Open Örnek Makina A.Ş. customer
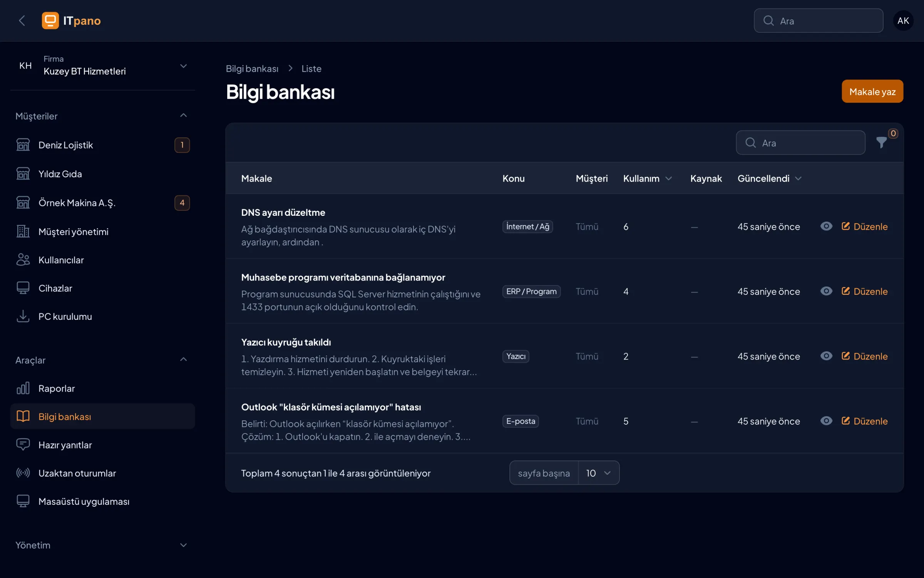924x578 pixels. 102,203
